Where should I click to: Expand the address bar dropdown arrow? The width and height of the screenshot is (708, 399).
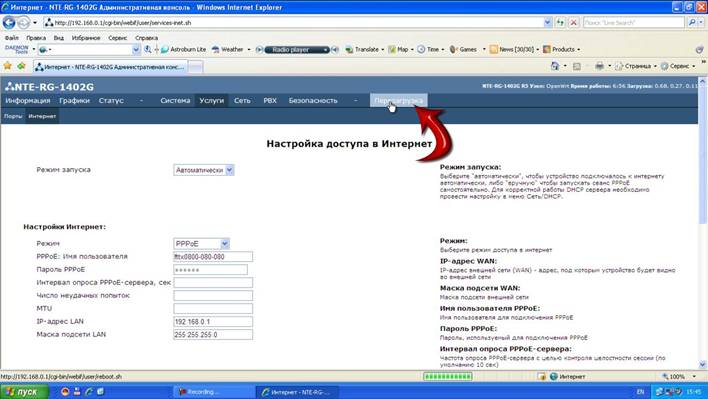point(547,22)
